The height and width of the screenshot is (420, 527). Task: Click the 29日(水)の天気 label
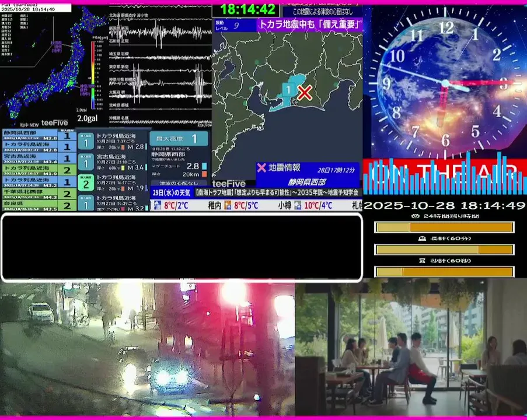point(172,193)
